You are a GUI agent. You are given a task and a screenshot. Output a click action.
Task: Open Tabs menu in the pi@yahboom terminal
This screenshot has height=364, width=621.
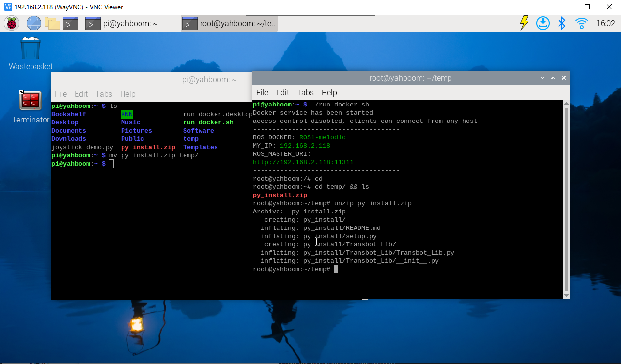(104, 94)
